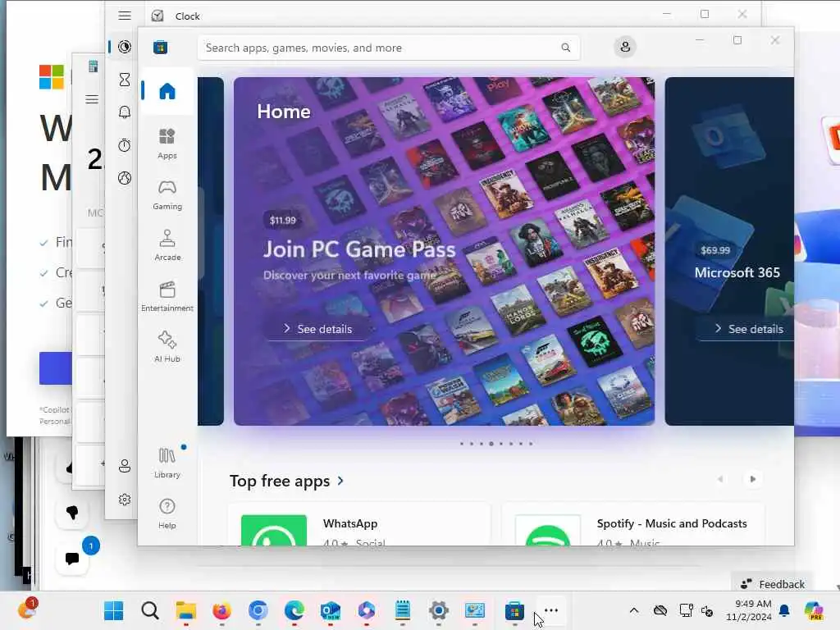The height and width of the screenshot is (630, 840).
Task: Open the Microsoft 365 promo card
Action: (729, 251)
